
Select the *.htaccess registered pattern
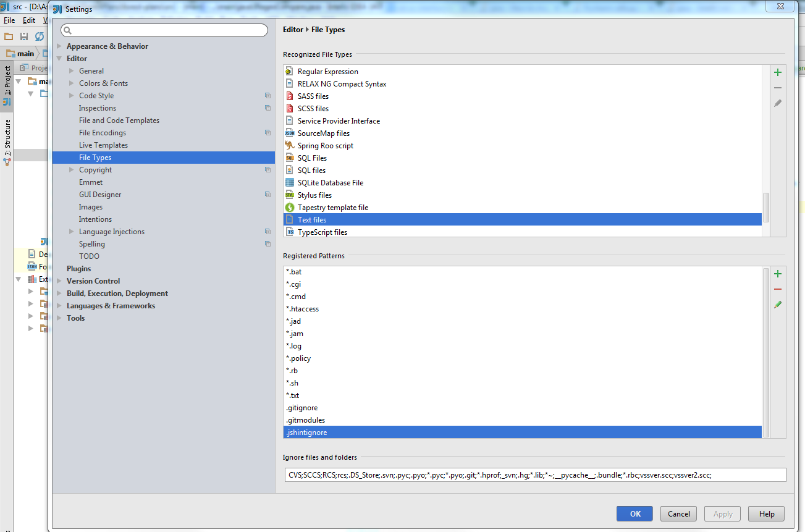coord(523,309)
